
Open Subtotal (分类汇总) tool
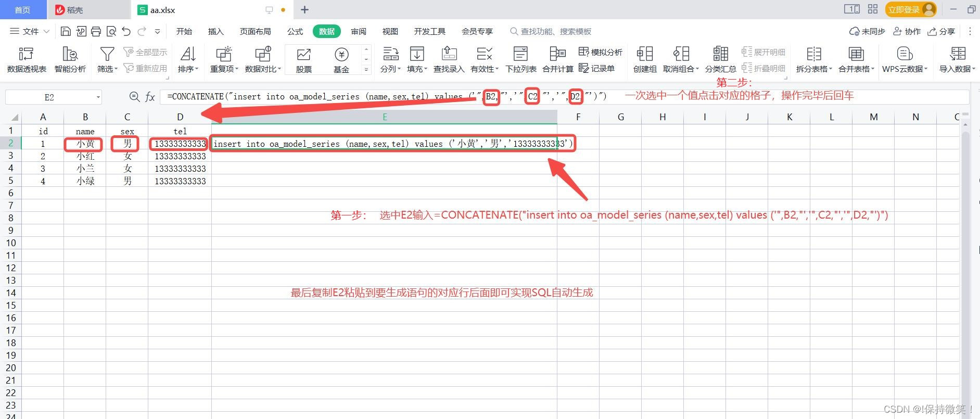pos(720,59)
